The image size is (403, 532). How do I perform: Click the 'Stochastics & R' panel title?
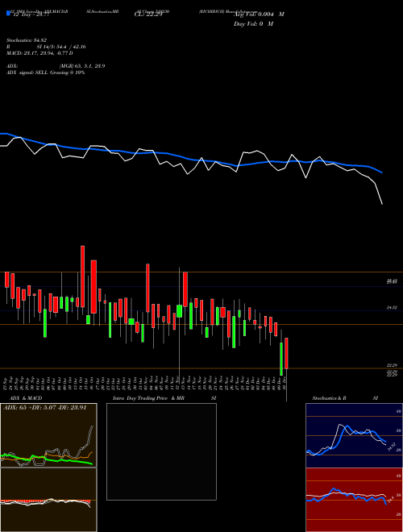click(329, 398)
